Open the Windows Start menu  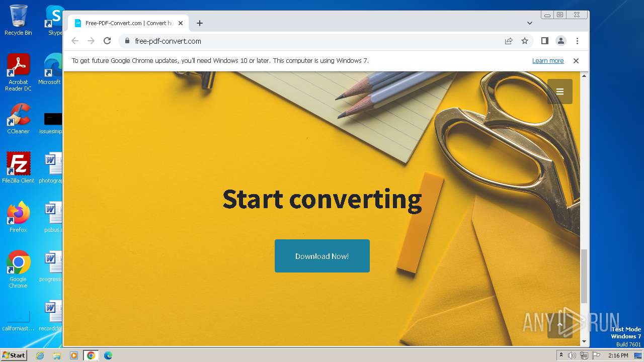coord(14,355)
